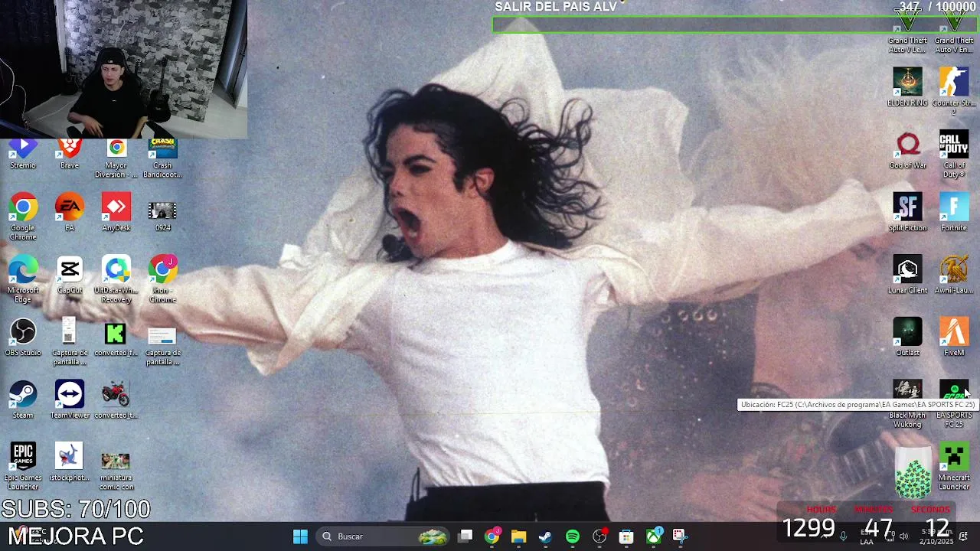Open Spotify from the taskbar
This screenshot has height=551, width=980.
click(x=573, y=536)
